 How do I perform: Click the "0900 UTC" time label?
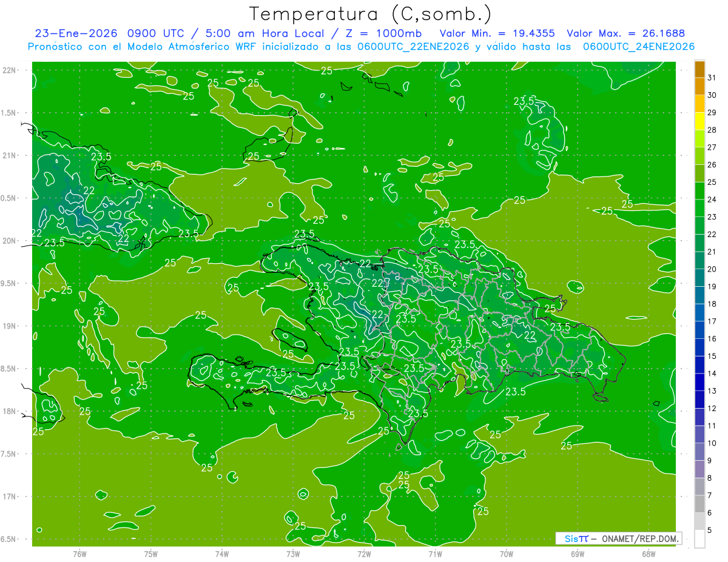[155, 33]
